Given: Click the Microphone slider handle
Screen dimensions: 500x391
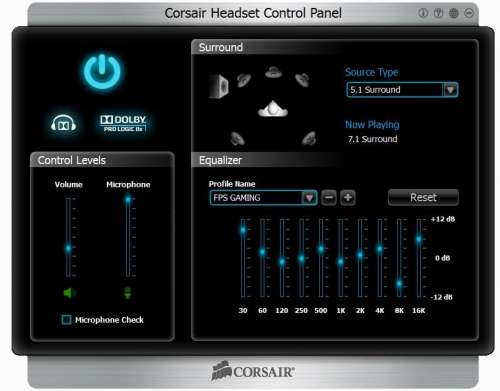Looking at the screenshot, I should [x=128, y=200].
